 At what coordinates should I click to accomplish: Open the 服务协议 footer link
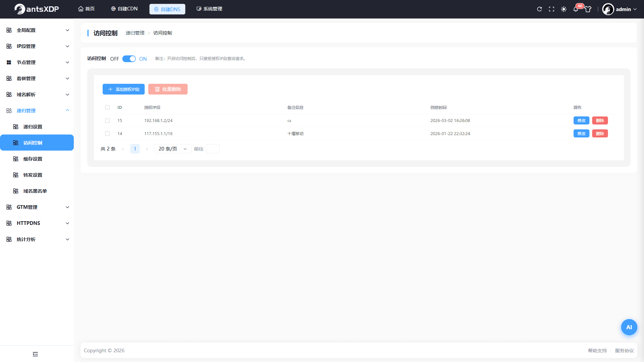point(624,351)
